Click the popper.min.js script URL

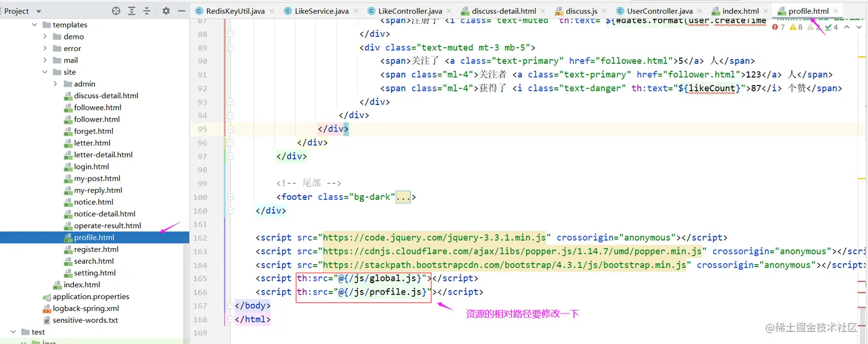(x=513, y=252)
